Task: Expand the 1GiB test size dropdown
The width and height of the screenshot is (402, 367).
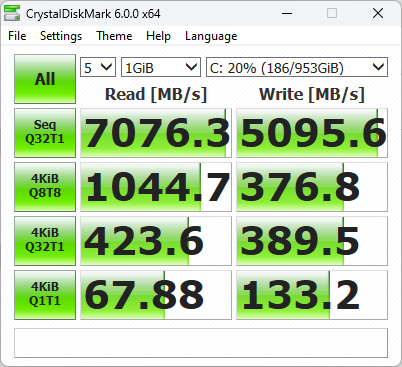Action: coord(161,67)
